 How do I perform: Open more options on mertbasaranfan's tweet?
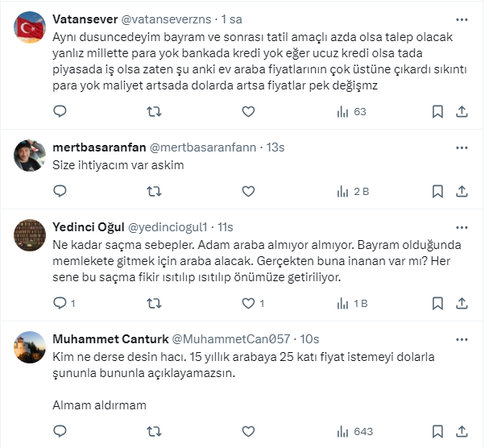[x=460, y=147]
